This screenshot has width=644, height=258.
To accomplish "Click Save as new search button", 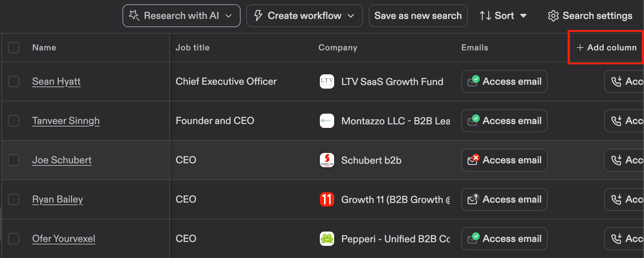I will point(418,16).
